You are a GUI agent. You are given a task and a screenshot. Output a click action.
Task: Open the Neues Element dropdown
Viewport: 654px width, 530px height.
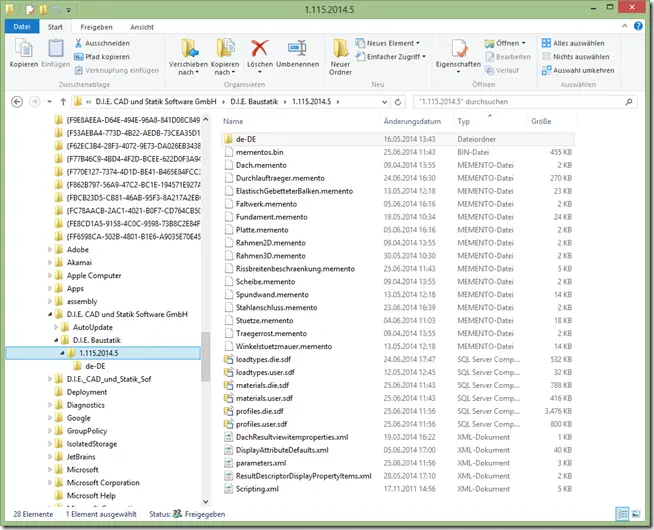(387, 43)
